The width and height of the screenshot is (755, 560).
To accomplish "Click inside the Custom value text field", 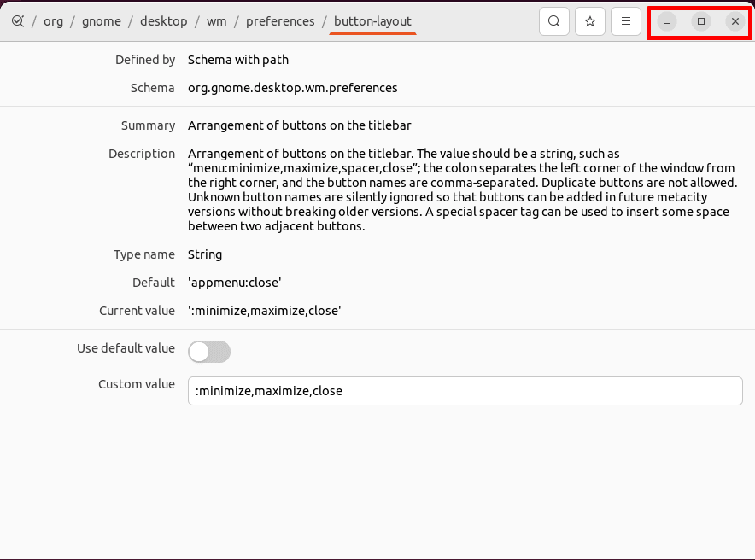I will pyautogui.click(x=465, y=390).
